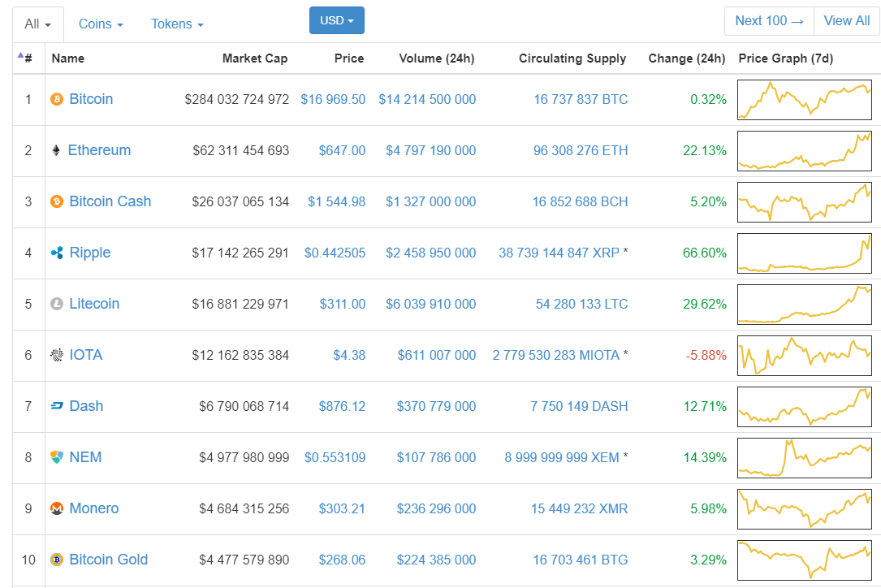This screenshot has height=588, width=881.
Task: Click the Litecoin logo icon
Action: pyautogui.click(x=57, y=304)
